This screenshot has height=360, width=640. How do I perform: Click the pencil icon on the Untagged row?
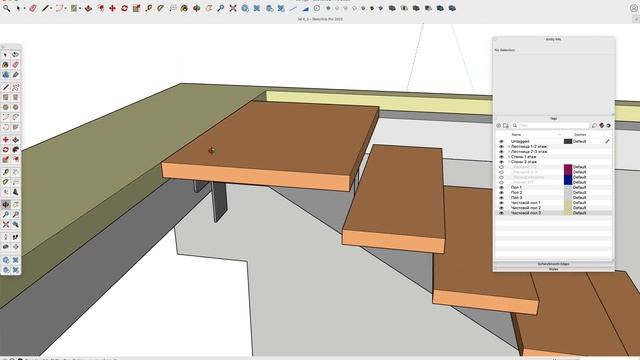pyautogui.click(x=607, y=141)
